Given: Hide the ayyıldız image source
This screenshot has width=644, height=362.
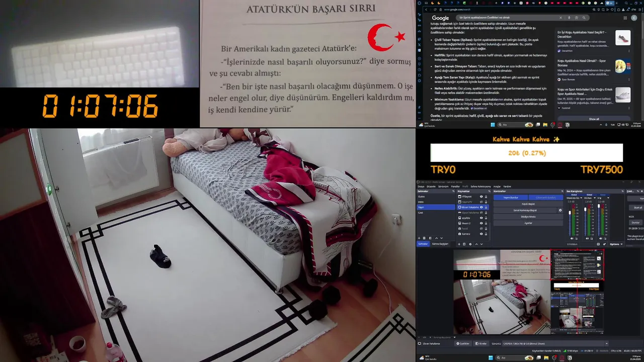Looking at the screenshot, I should click(481, 218).
